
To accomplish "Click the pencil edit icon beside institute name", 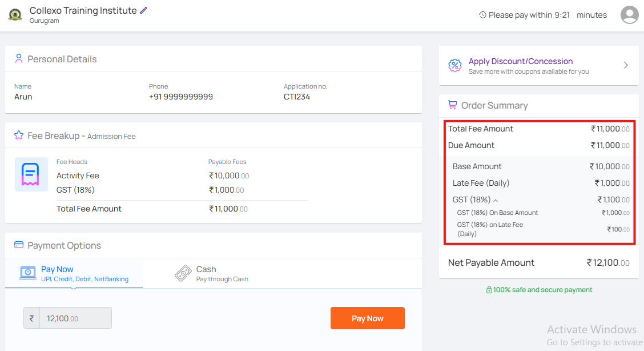I will point(144,10).
